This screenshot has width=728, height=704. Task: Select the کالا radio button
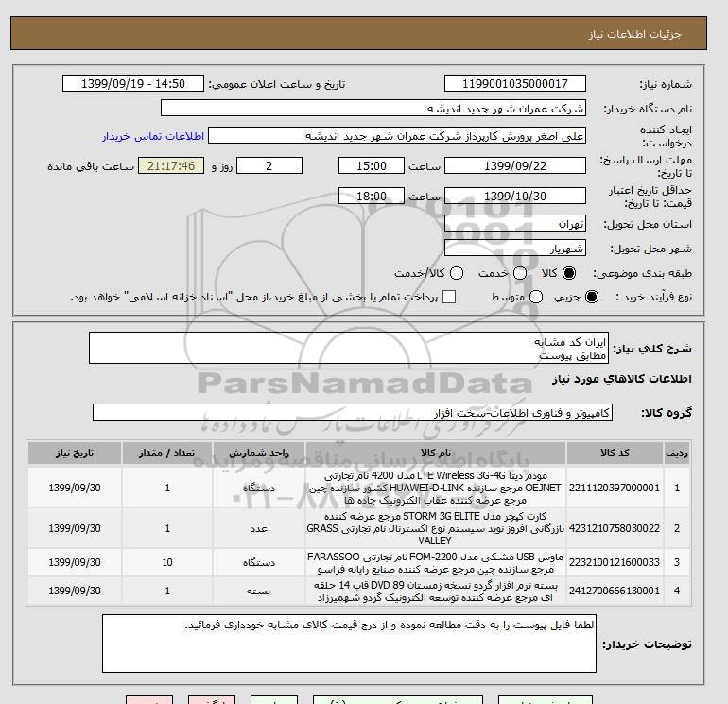tap(569, 273)
